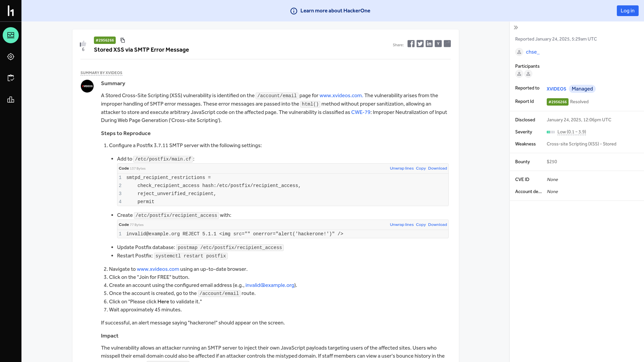Click the CVE ID 'None' value
644x362 pixels.
[x=552, y=180]
